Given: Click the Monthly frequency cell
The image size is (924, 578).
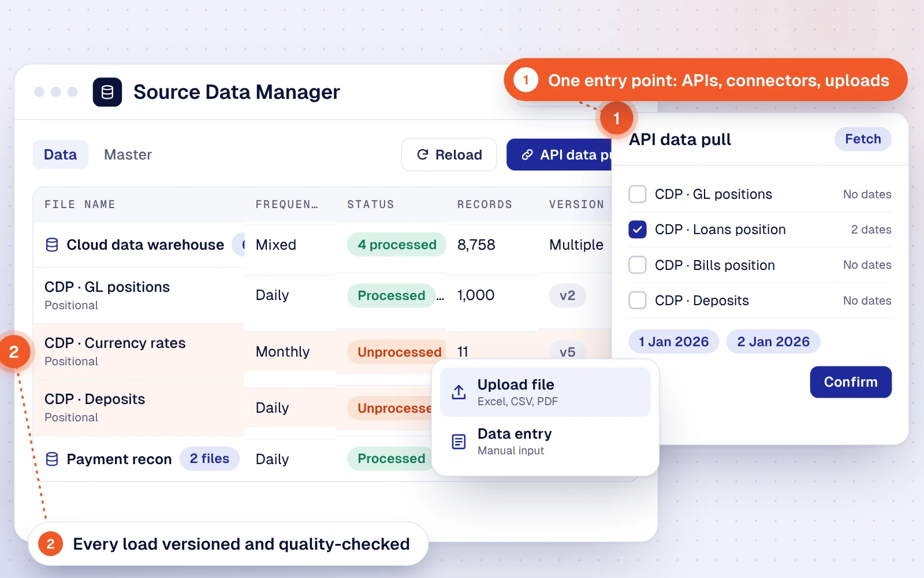Looking at the screenshot, I should tap(283, 352).
